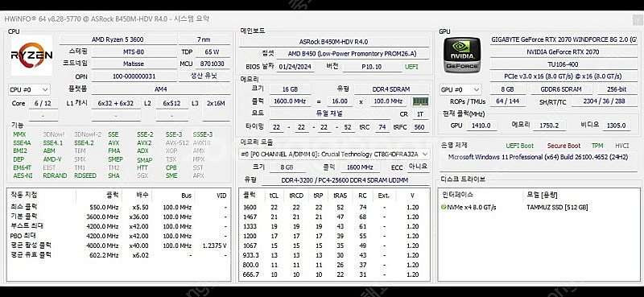
Task: Click the 8 GB video memory value
Action: coord(508,89)
